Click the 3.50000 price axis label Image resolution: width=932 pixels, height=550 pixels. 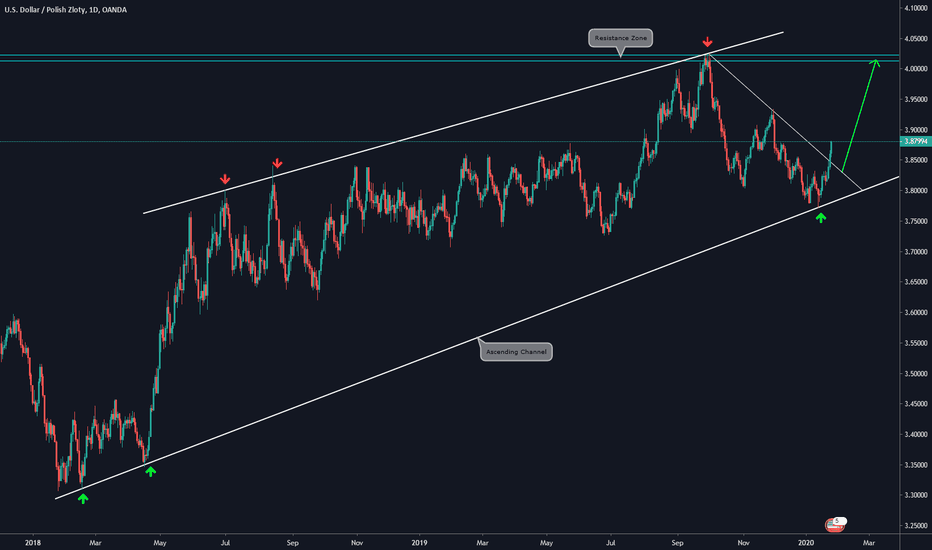(x=916, y=373)
